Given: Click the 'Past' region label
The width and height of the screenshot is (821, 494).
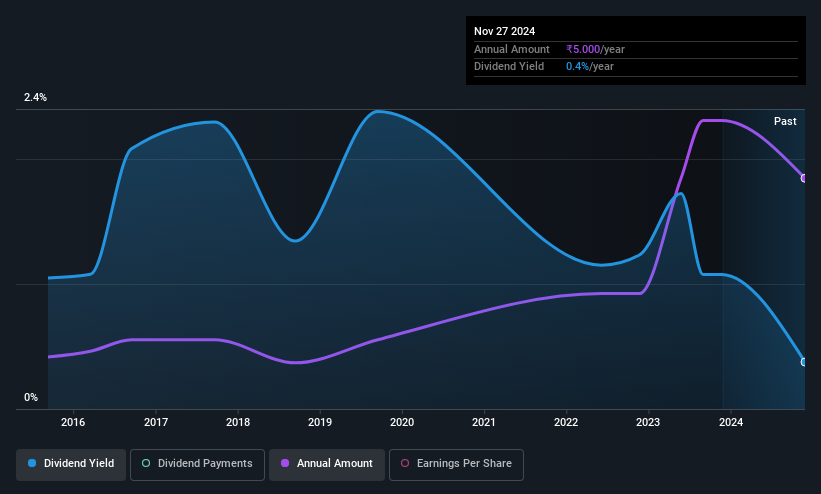Looking at the screenshot, I should pyautogui.click(x=785, y=121).
